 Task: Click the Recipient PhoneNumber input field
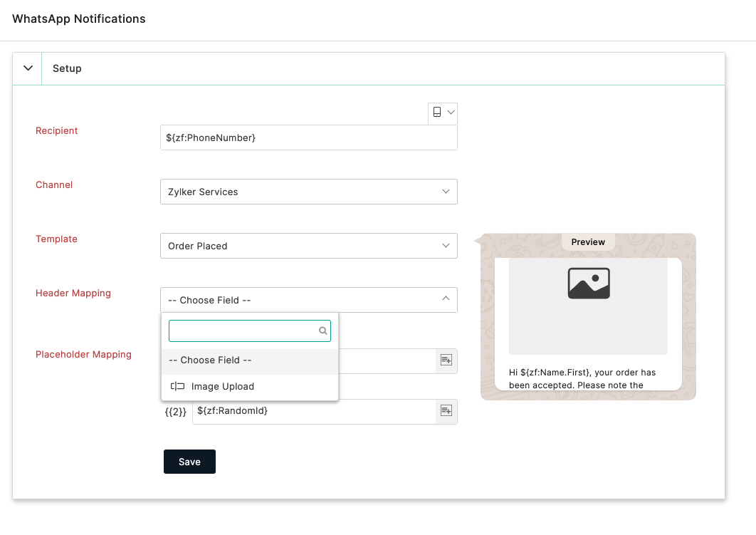coord(308,137)
